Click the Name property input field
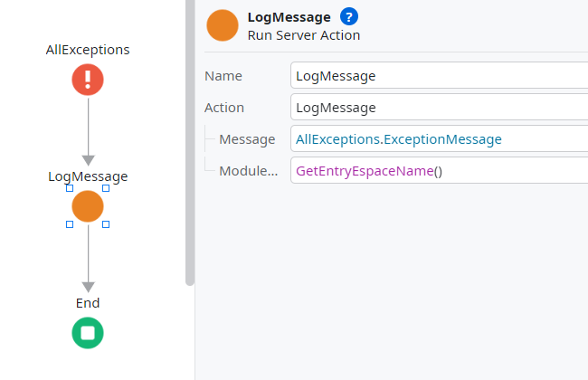 click(x=439, y=76)
